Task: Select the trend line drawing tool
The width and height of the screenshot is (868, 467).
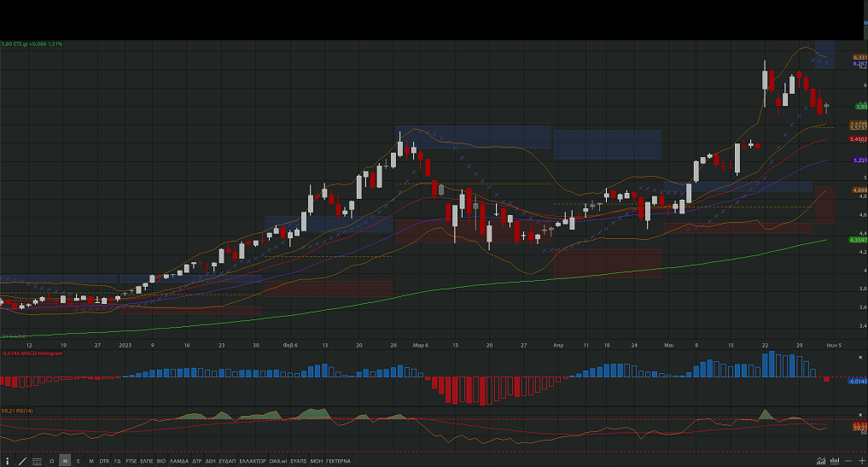Action: click(x=23, y=461)
